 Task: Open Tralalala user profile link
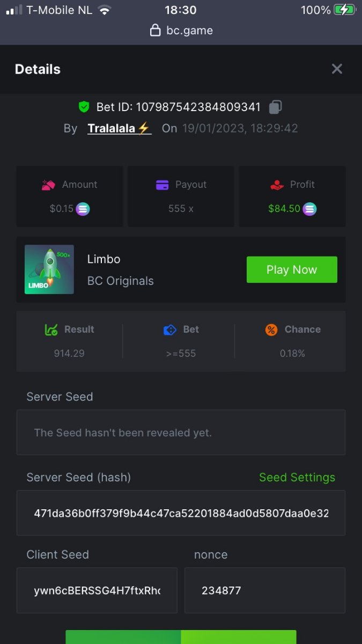[119, 128]
